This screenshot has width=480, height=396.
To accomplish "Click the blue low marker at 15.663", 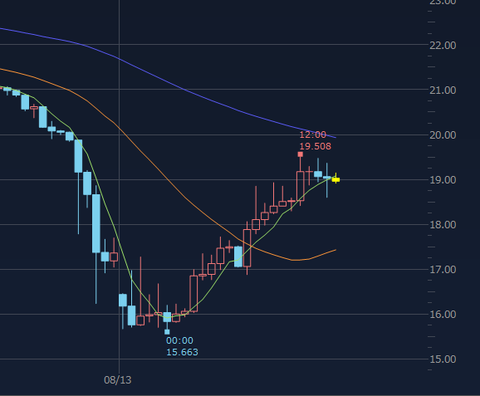I will coord(167,332).
